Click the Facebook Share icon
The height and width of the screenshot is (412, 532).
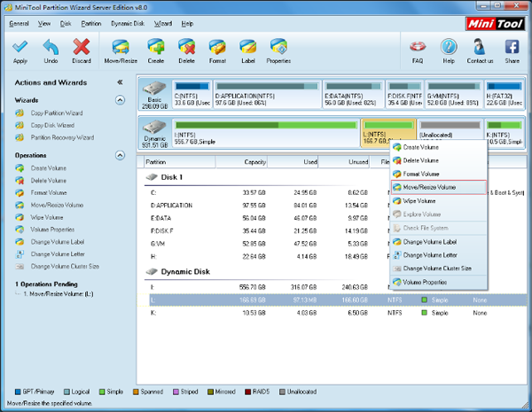pyautogui.click(x=512, y=47)
